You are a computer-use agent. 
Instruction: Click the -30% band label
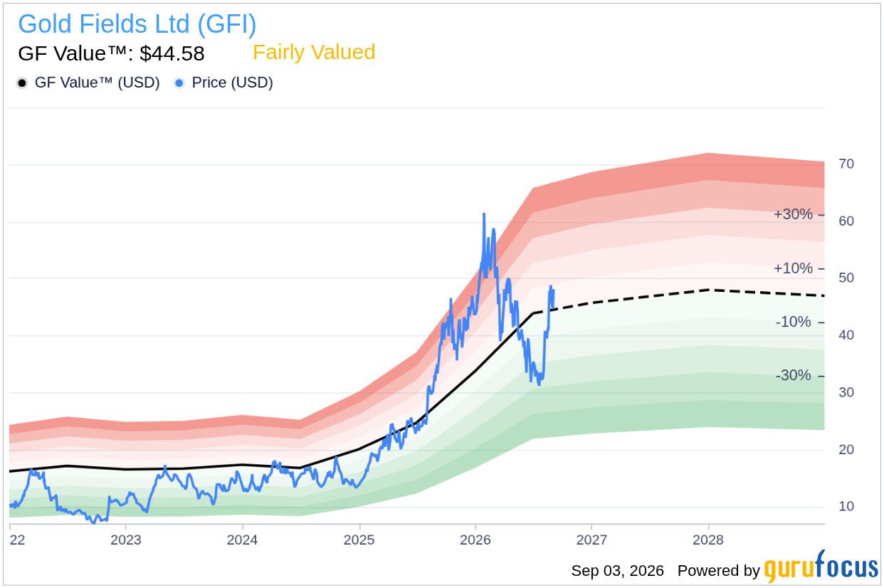tap(793, 375)
